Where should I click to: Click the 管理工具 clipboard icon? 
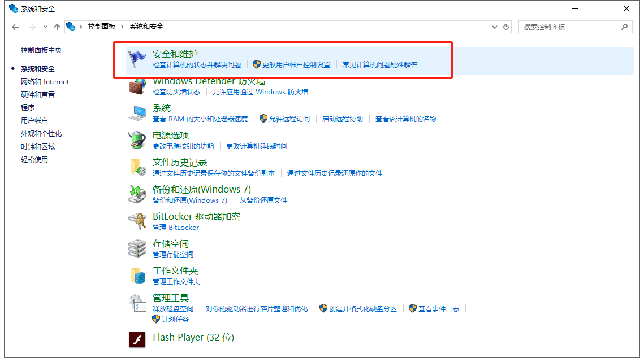pyautogui.click(x=137, y=303)
